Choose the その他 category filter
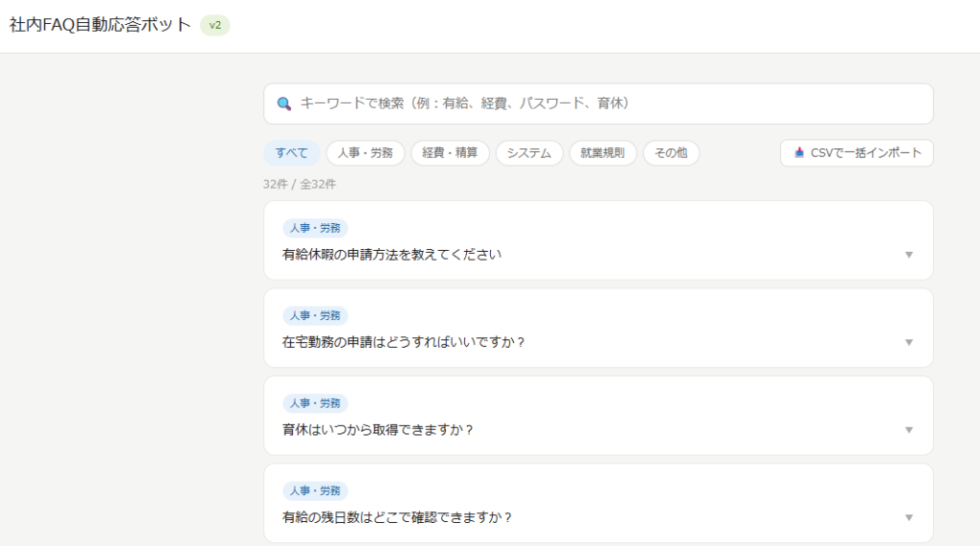 coord(671,153)
